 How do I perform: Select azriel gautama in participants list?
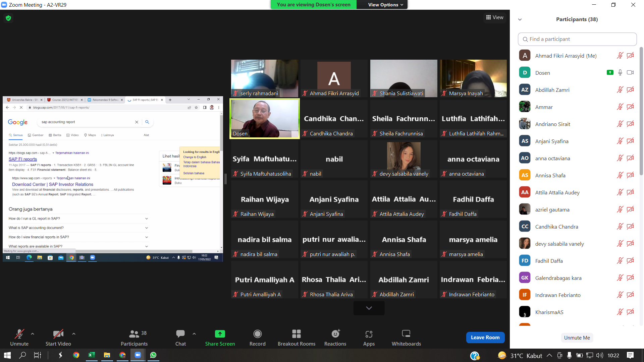577,209
